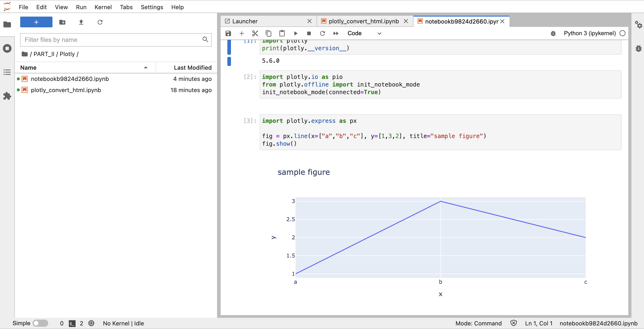Open the Edit menu

[x=41, y=7]
